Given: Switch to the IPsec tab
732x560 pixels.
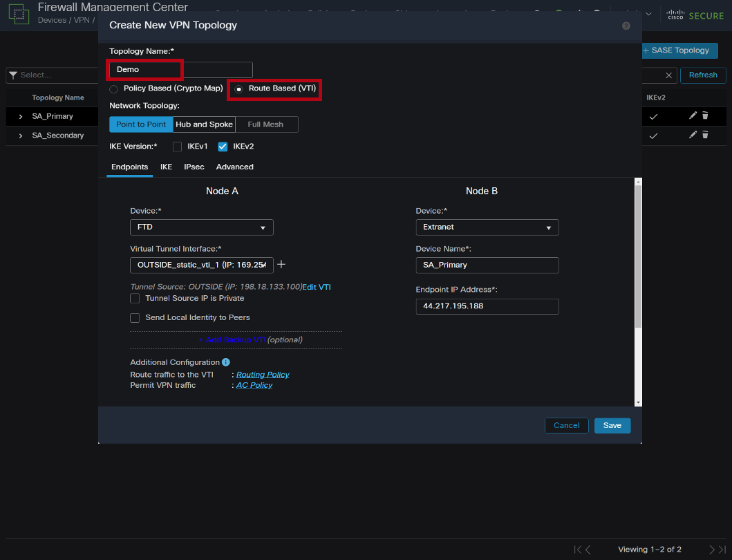Looking at the screenshot, I should point(194,167).
